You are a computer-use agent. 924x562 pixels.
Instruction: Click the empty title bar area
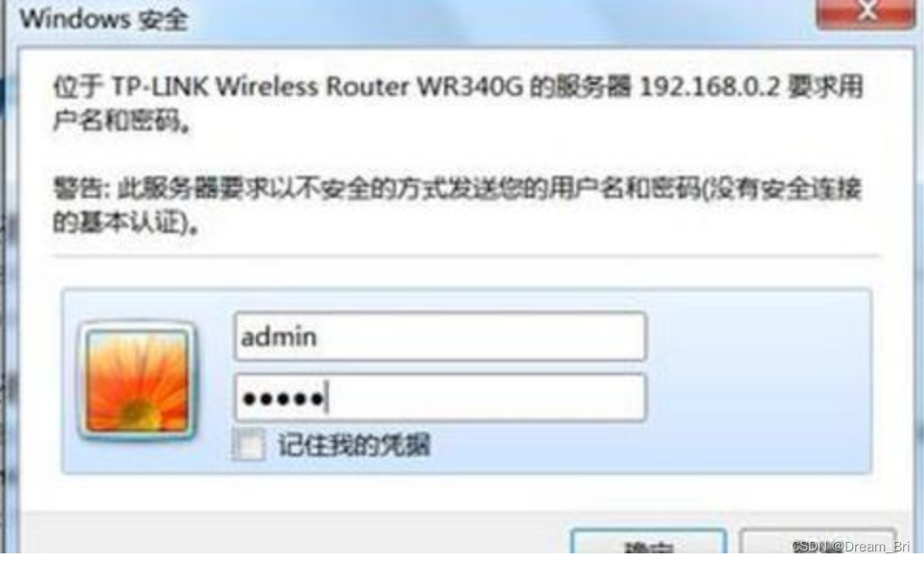pyautogui.click(x=501, y=21)
